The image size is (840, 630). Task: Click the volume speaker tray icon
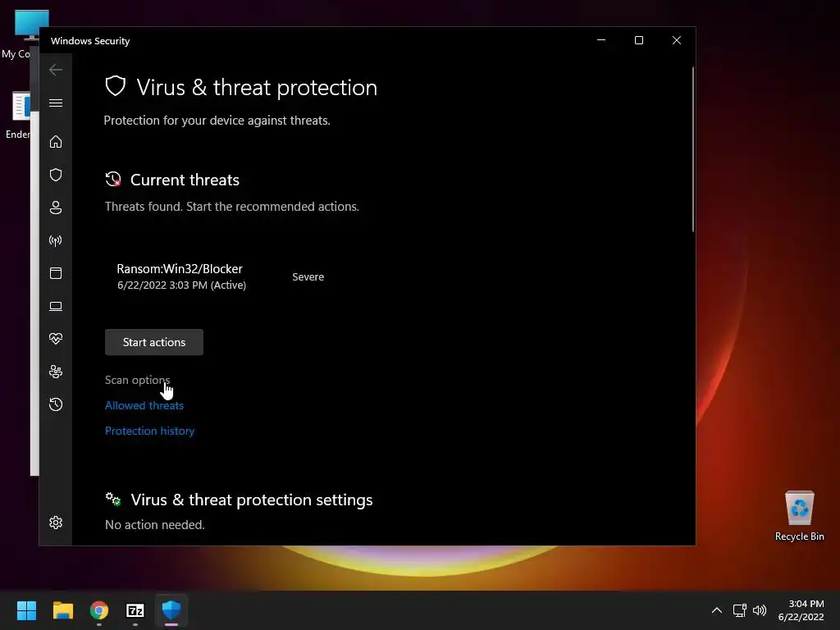click(760, 610)
